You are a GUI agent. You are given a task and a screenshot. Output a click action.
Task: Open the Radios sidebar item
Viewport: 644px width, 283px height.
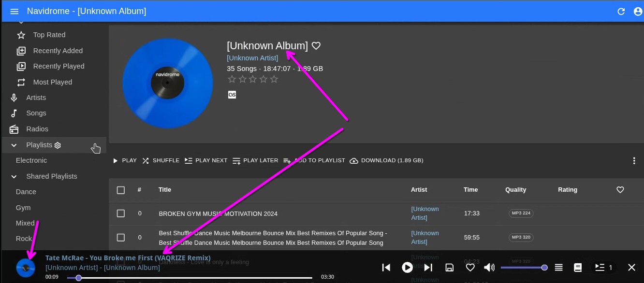[37, 129]
